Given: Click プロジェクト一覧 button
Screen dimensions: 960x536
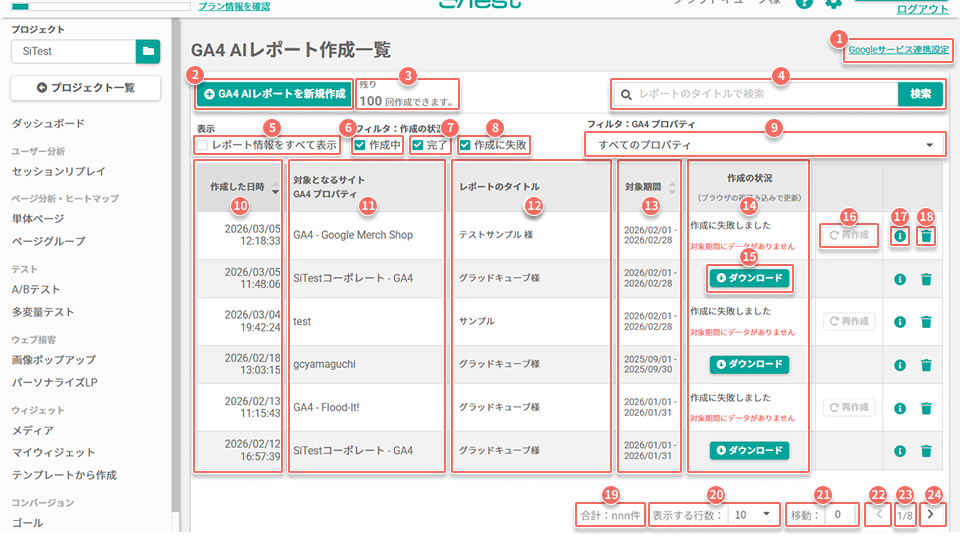Looking at the screenshot, I should [86, 88].
